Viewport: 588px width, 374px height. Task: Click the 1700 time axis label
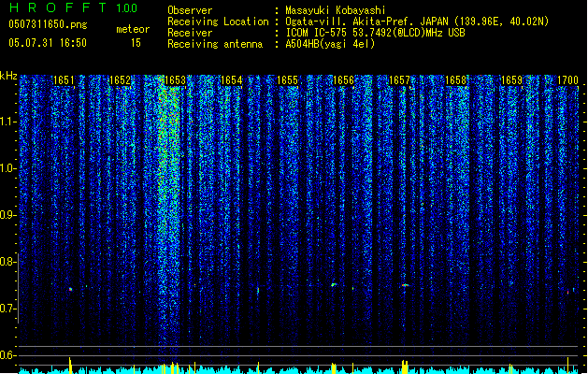tap(567, 80)
